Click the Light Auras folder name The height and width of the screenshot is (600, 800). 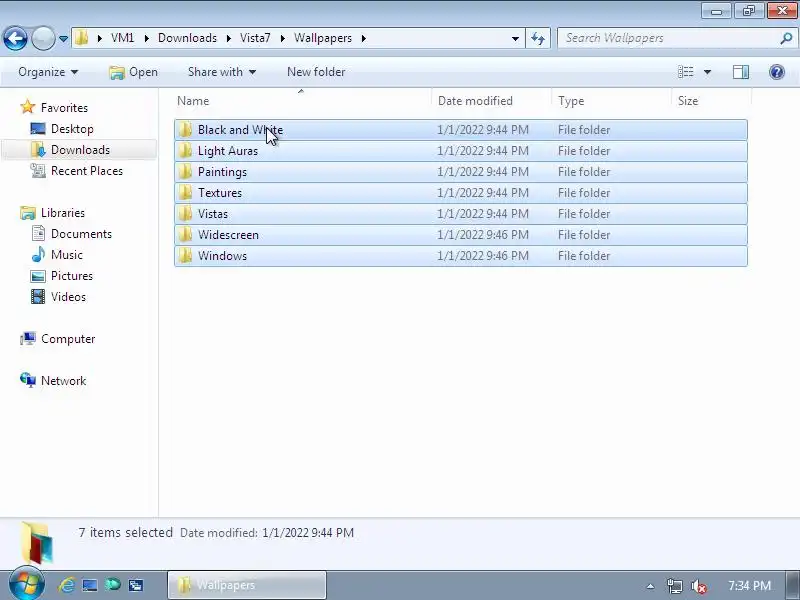pos(228,151)
